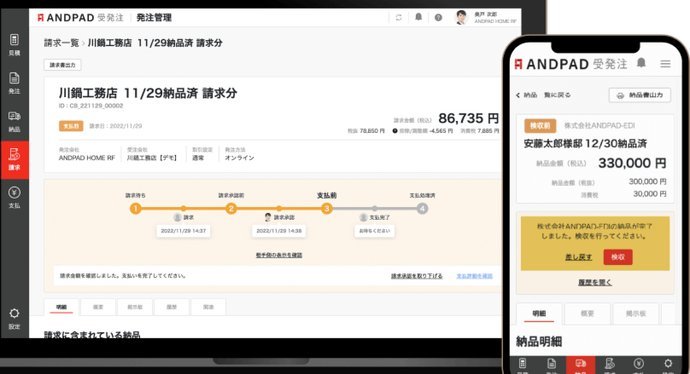Tap the 納品書出力 print button on phone
Image resolution: width=690 pixels, height=374 pixels.
click(640, 95)
